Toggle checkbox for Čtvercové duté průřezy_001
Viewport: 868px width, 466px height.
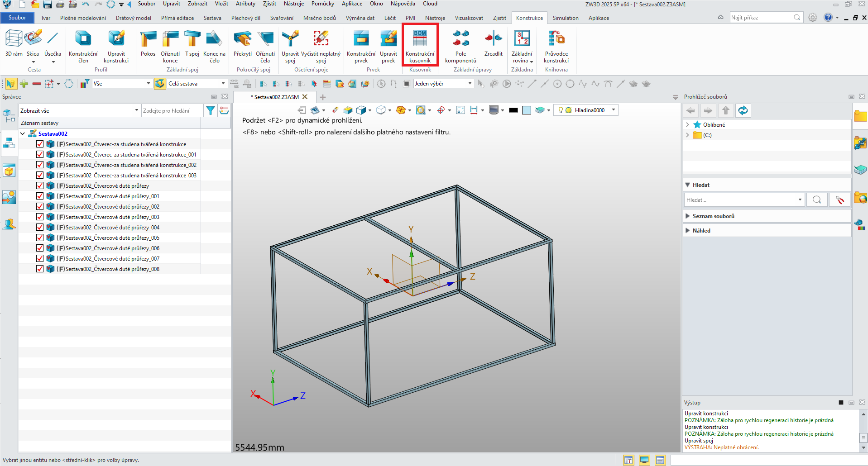(x=40, y=196)
